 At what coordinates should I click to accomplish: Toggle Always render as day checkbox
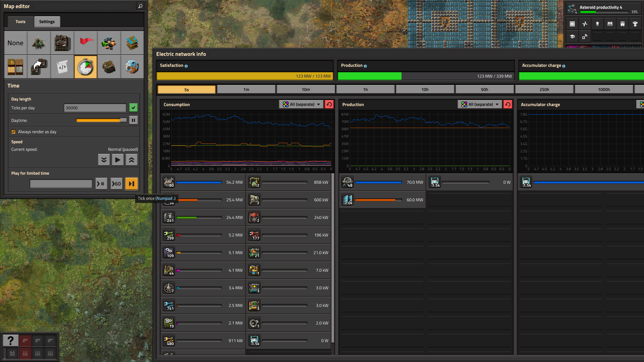point(14,132)
